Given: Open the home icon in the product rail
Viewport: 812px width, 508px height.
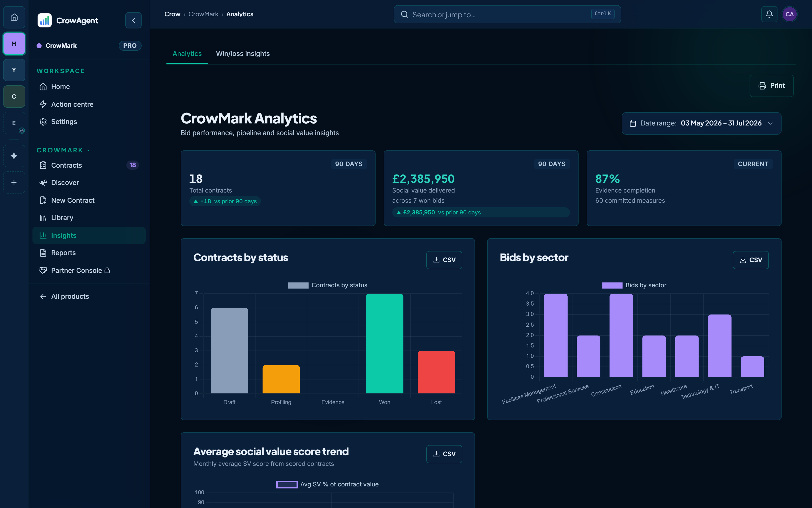Looking at the screenshot, I should tap(14, 17).
